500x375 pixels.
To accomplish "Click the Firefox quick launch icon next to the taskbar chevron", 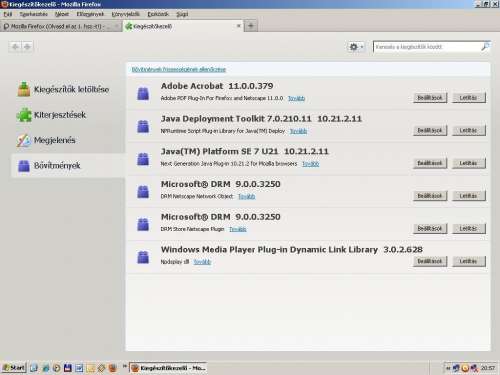I will click(x=113, y=368).
